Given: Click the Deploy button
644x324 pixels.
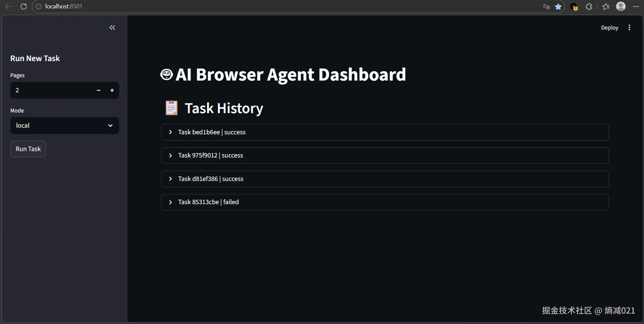Looking at the screenshot, I should pos(609,28).
